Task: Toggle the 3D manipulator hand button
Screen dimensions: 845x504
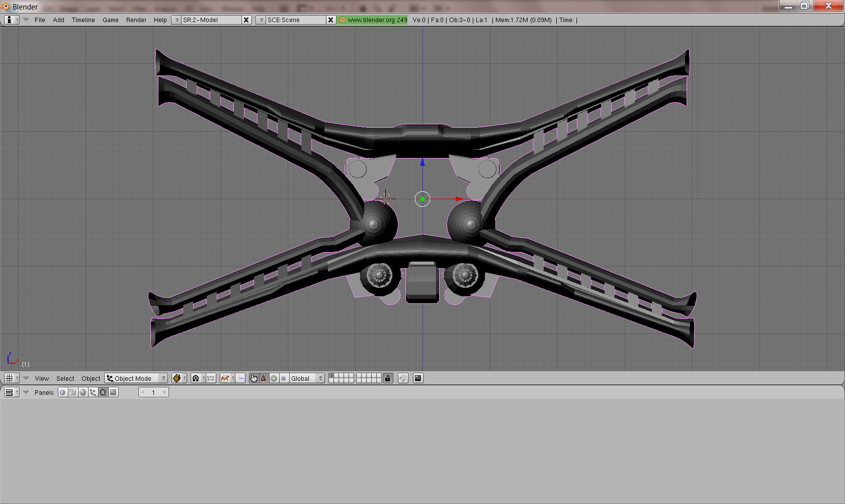Action: click(x=253, y=378)
